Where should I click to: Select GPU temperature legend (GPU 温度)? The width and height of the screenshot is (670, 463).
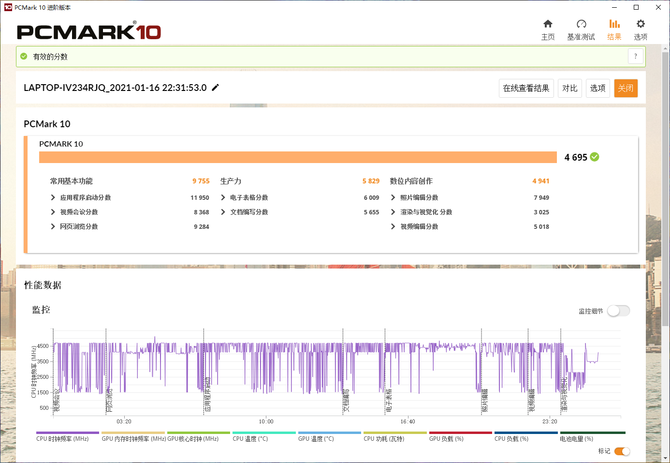pos(329,437)
